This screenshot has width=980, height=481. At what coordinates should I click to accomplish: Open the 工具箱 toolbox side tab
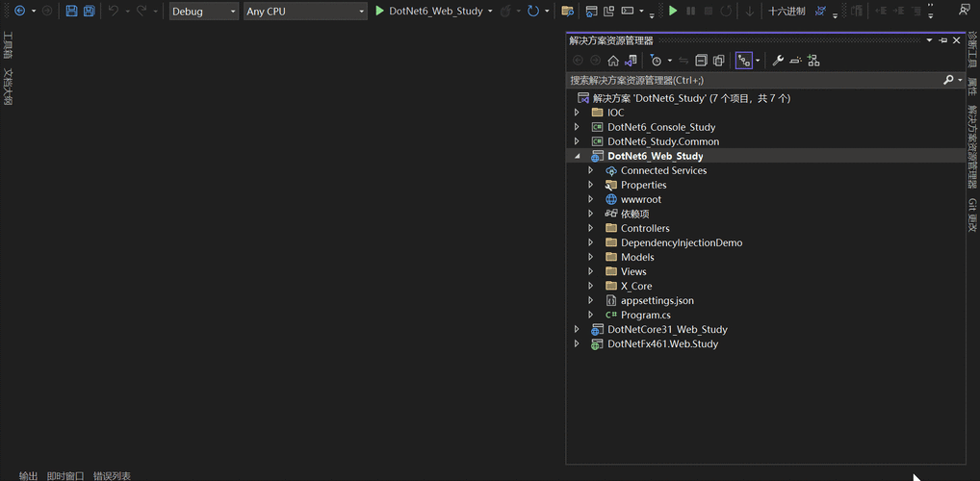coord(9,45)
